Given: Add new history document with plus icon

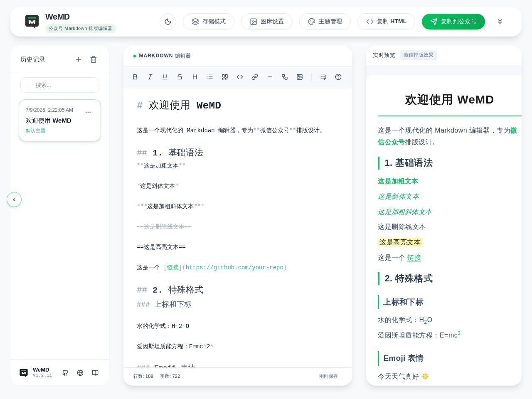Looking at the screenshot, I should (x=79, y=59).
